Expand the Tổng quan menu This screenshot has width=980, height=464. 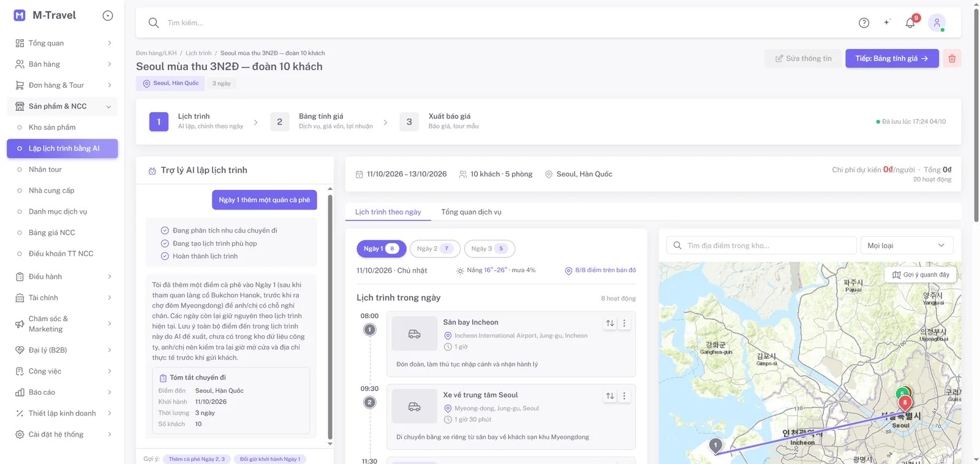62,43
